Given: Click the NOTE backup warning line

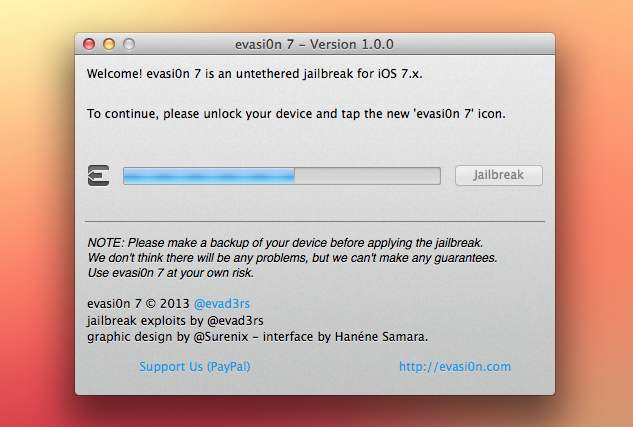Looking at the screenshot, I should pos(285,243).
